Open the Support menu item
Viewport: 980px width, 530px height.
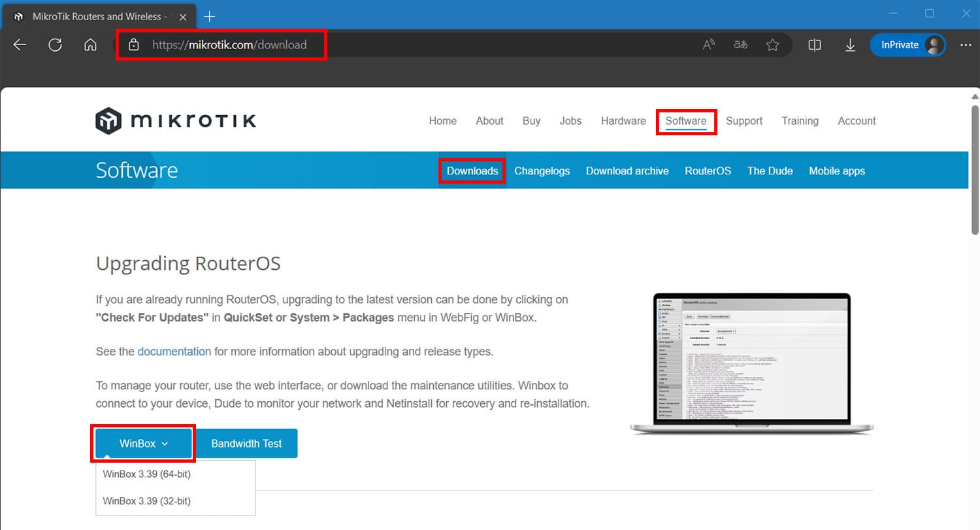744,121
